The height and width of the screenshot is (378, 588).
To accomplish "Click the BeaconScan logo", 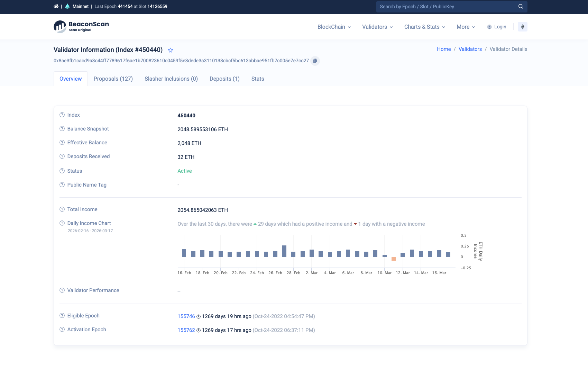I will (x=81, y=27).
